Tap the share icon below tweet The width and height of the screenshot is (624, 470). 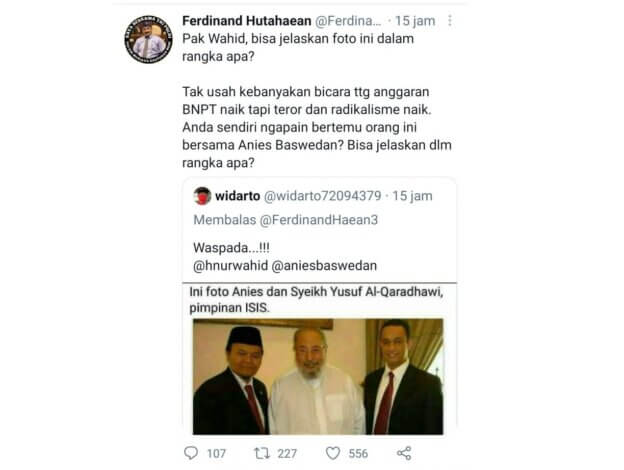tap(404, 453)
